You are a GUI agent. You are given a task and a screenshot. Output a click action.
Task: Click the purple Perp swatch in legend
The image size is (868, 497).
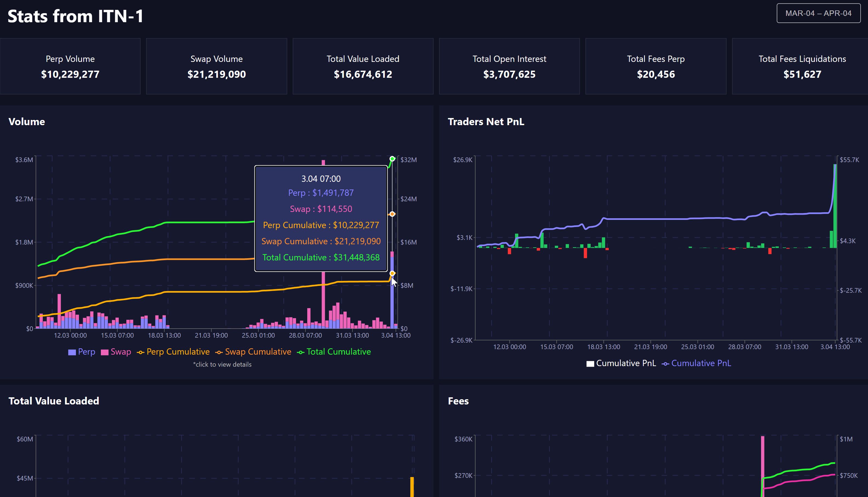pyautogui.click(x=72, y=352)
